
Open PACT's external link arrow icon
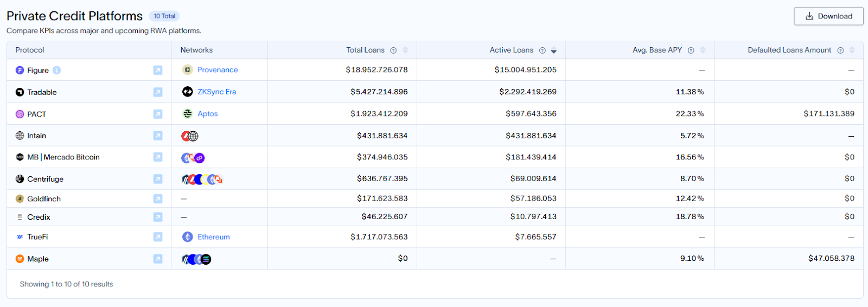click(158, 114)
